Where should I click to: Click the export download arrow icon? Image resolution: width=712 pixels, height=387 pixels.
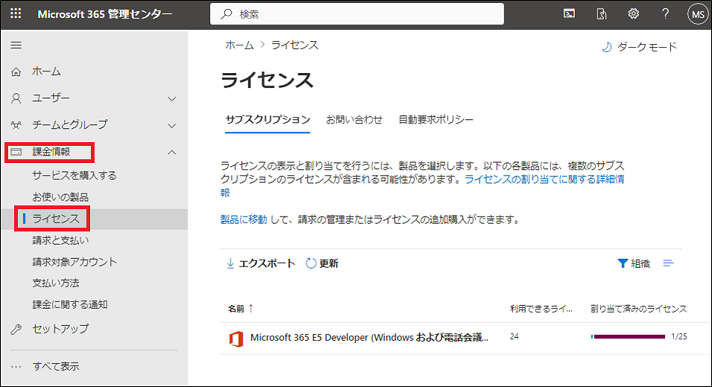click(230, 263)
